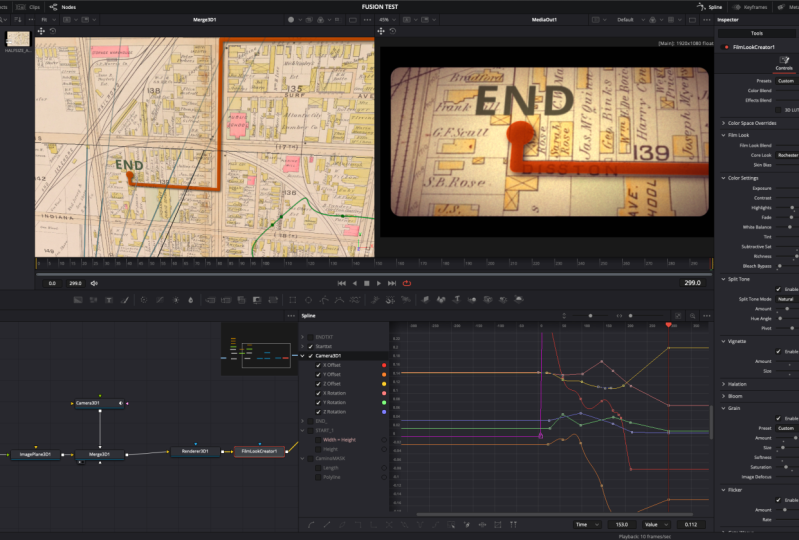Image resolution: width=799 pixels, height=540 pixels.
Task: Toggle the Spline panel tab at top
Action: [710, 7]
